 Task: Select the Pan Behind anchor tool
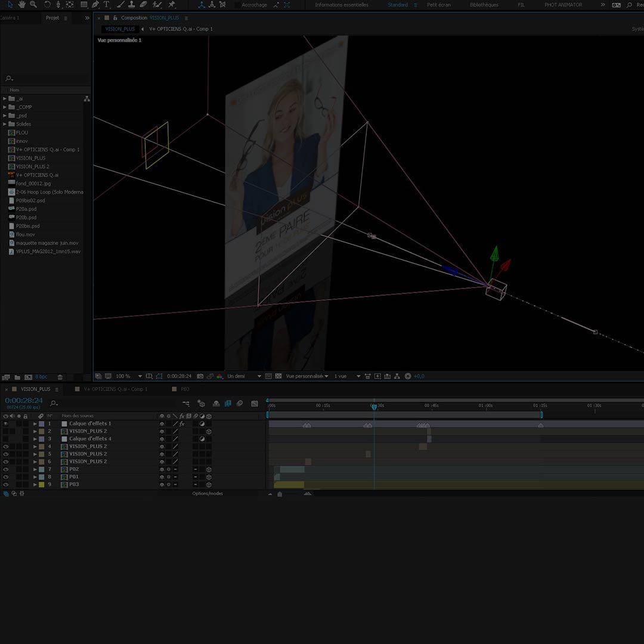[70, 5]
